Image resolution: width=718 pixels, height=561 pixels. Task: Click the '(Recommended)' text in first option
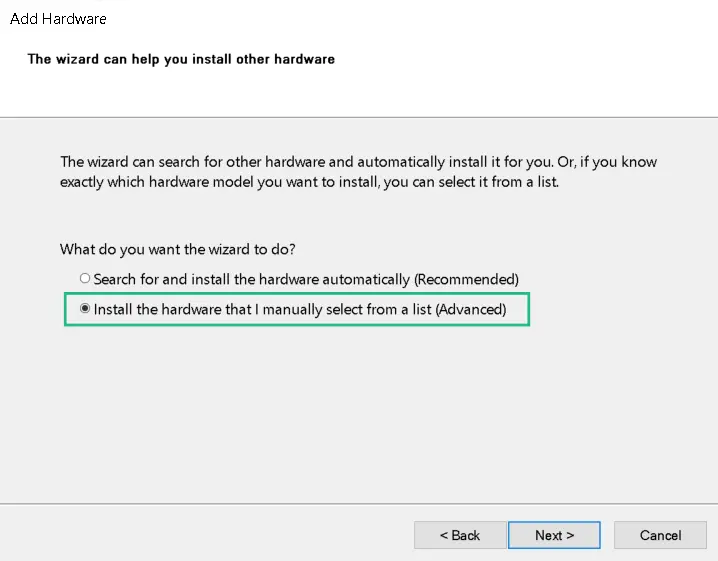tap(466, 279)
